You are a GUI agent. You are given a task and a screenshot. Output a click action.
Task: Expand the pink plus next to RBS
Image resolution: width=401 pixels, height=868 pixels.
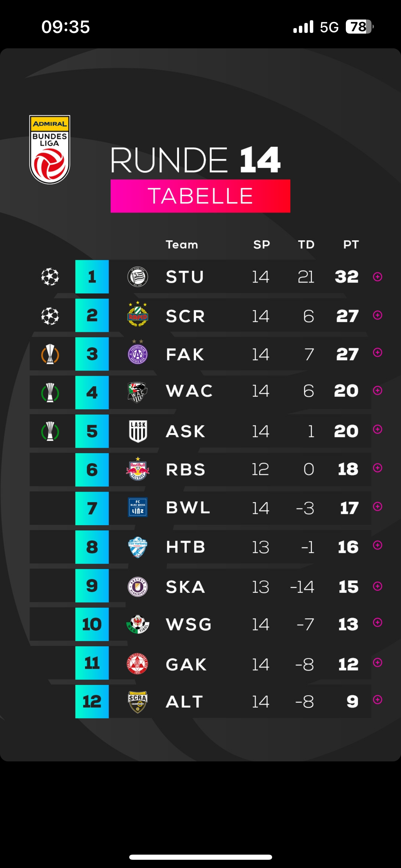(377, 468)
